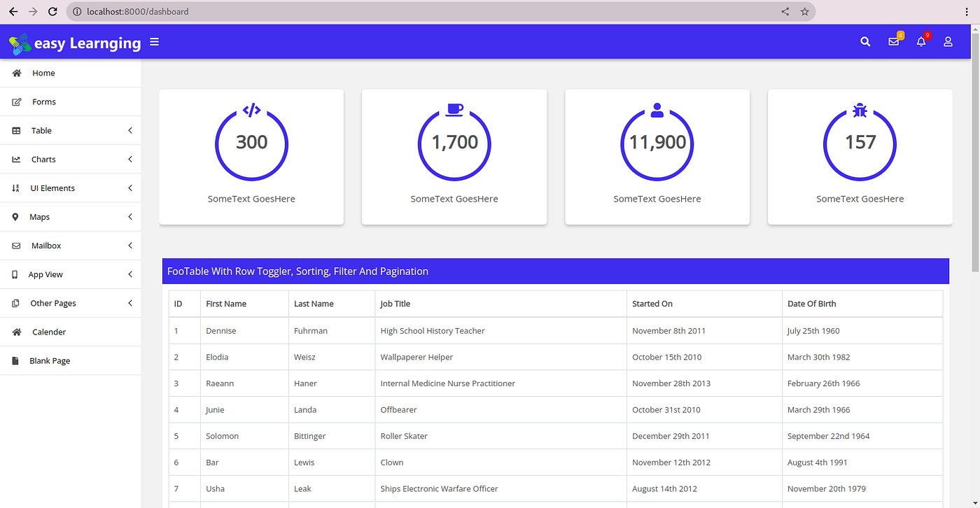Click the Clown job title cell

pyautogui.click(x=500, y=463)
